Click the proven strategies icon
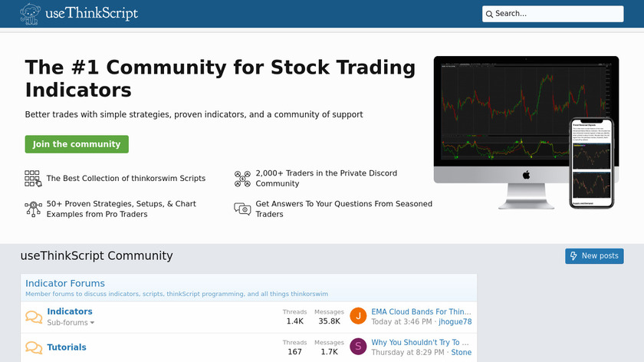 tap(33, 209)
